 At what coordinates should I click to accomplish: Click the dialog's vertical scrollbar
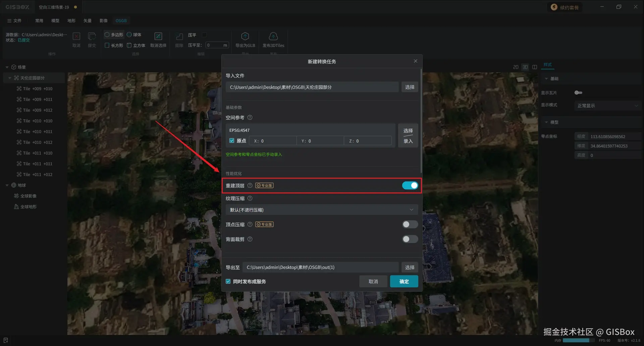point(421,121)
